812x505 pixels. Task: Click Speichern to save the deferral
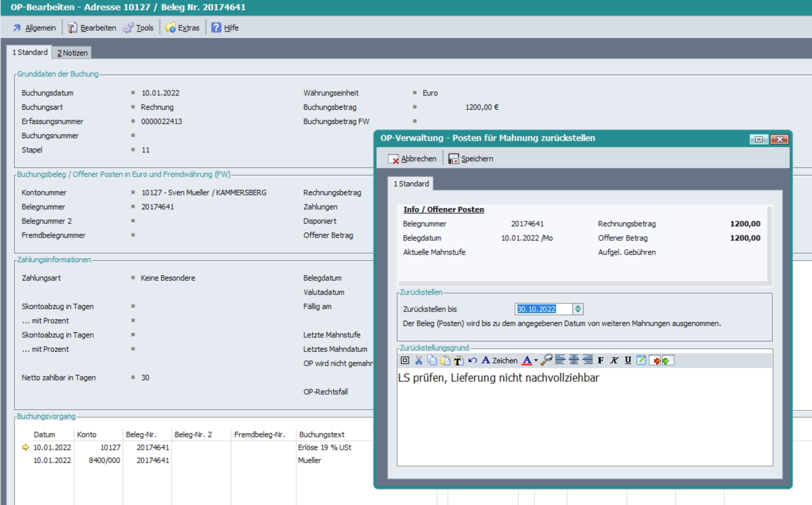[471, 159]
